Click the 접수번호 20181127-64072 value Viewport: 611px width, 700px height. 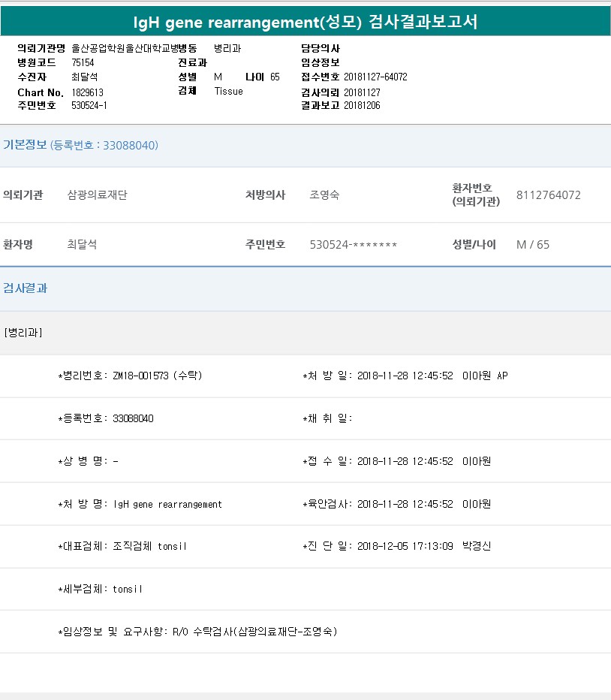[375, 77]
